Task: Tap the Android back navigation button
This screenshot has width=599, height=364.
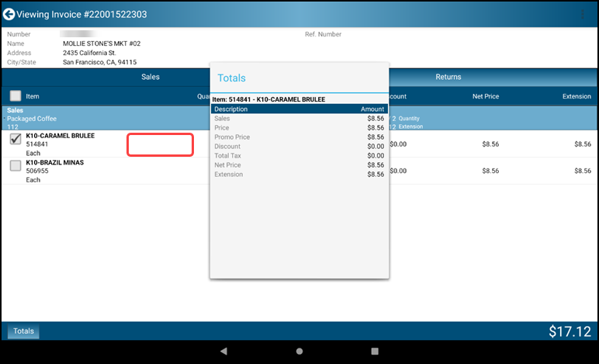Action: tap(224, 351)
